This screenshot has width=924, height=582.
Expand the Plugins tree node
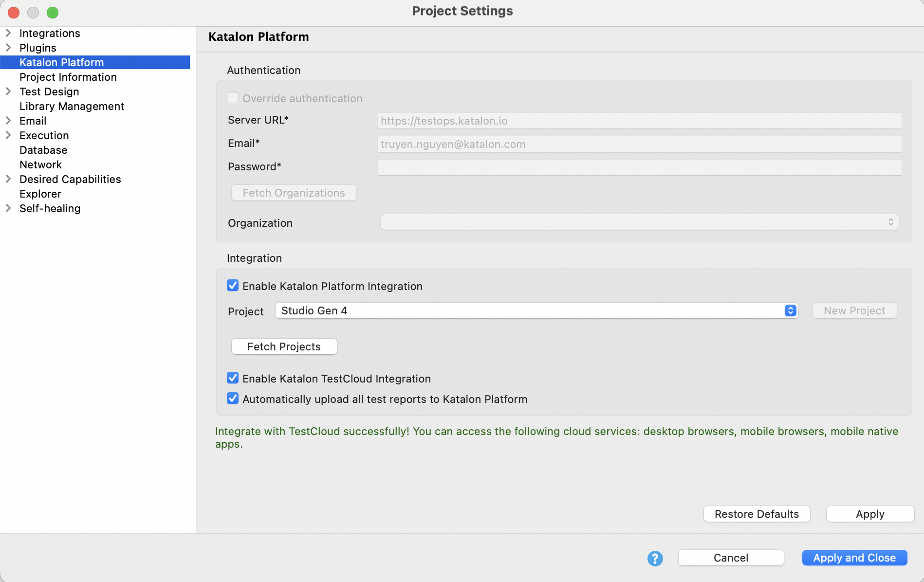[x=8, y=48]
